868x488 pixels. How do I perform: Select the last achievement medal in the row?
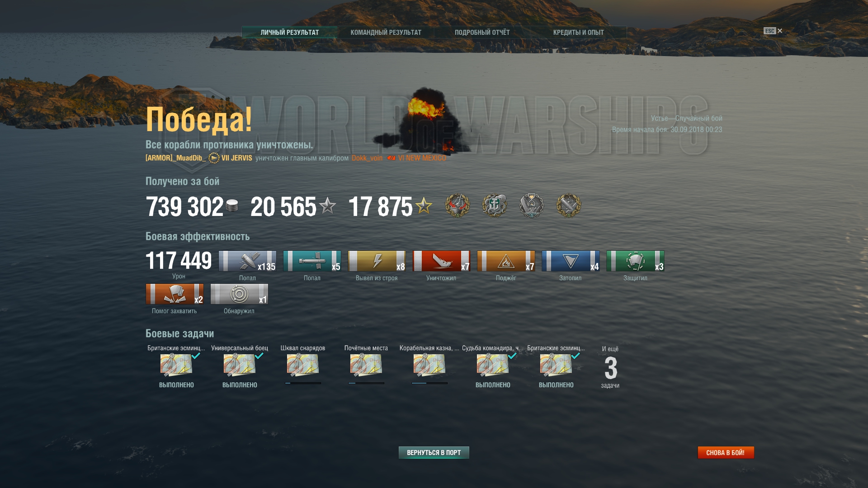pos(569,206)
